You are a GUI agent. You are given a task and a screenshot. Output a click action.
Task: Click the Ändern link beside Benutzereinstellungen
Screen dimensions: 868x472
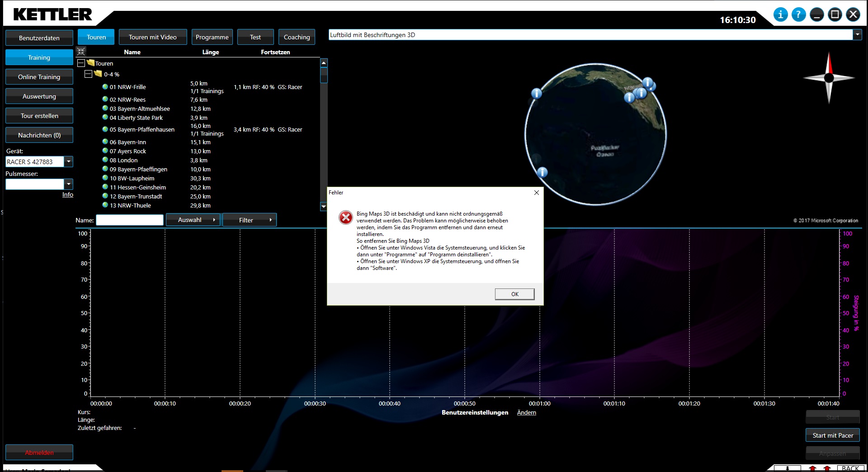coord(527,412)
